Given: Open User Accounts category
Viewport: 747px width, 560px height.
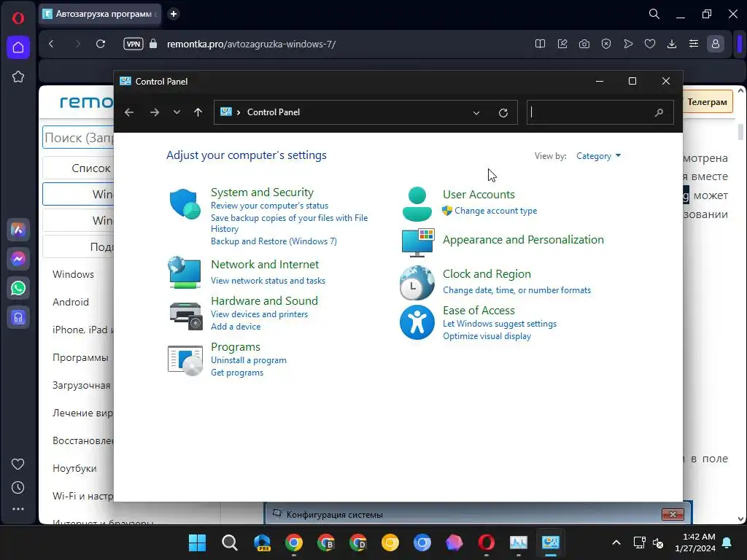Looking at the screenshot, I should pos(479,194).
